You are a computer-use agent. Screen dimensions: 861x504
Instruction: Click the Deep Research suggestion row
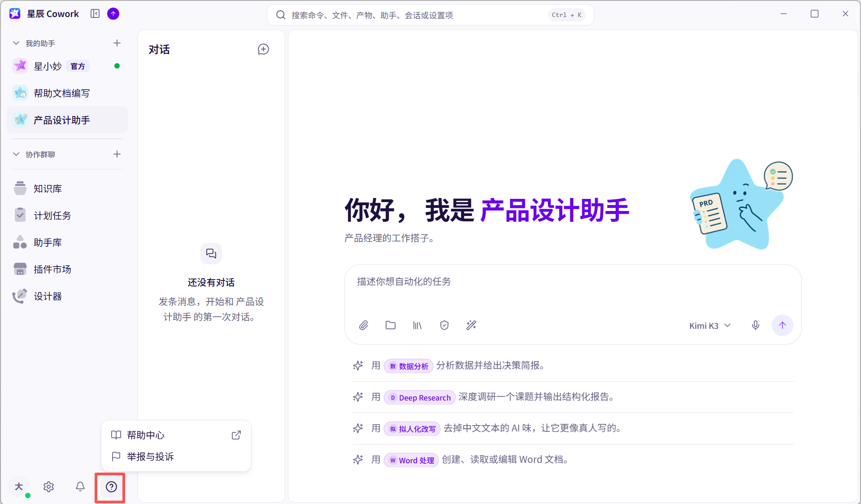[x=573, y=397]
